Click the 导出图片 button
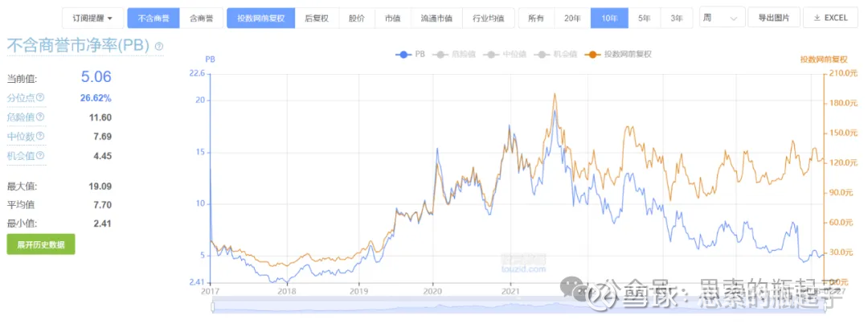The image size is (868, 324). pyautogui.click(x=774, y=17)
